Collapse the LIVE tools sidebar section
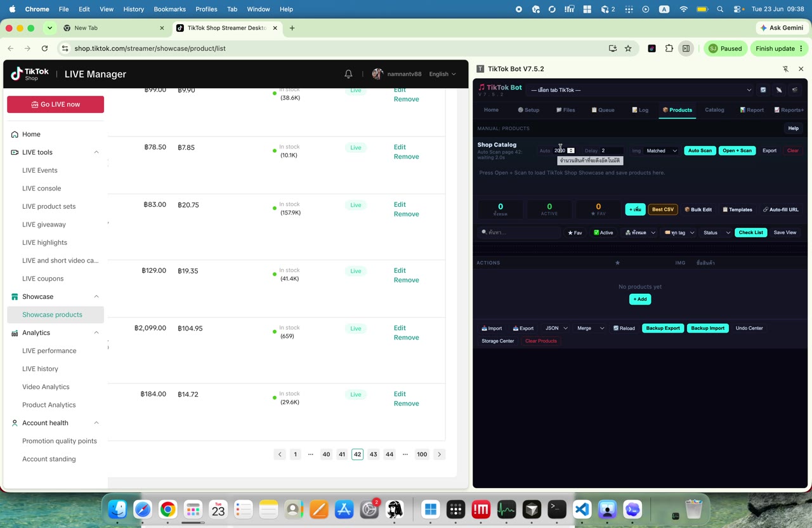This screenshot has width=812, height=528. (96, 152)
